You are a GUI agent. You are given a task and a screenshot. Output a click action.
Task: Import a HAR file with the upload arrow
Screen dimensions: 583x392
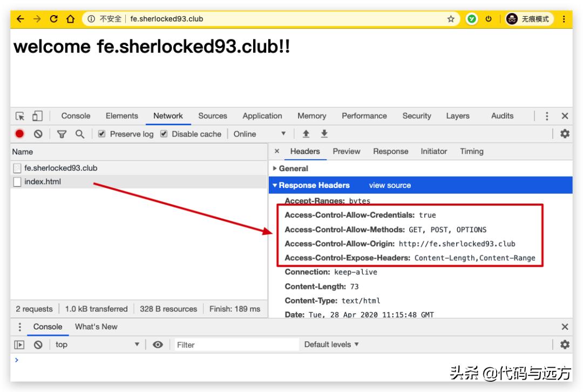(x=306, y=134)
